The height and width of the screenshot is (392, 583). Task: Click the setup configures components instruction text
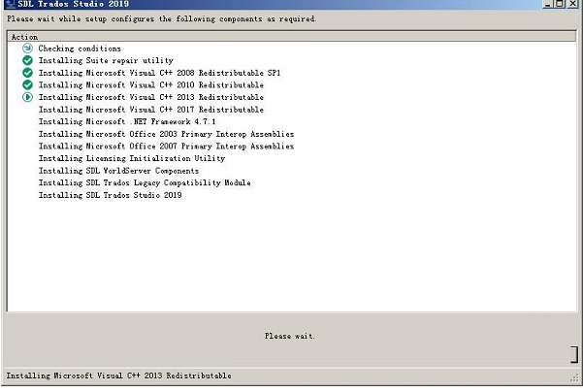click(x=162, y=19)
